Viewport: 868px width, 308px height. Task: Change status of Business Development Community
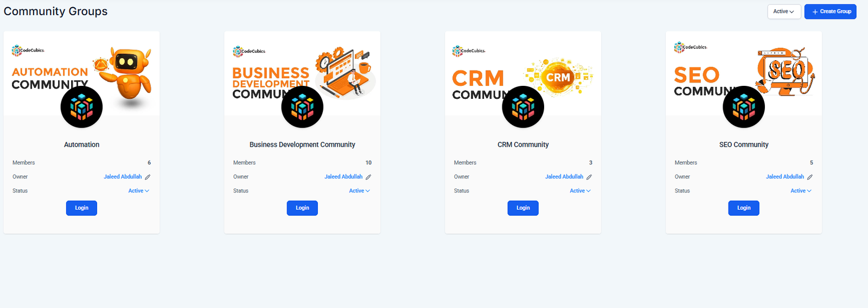tap(360, 191)
